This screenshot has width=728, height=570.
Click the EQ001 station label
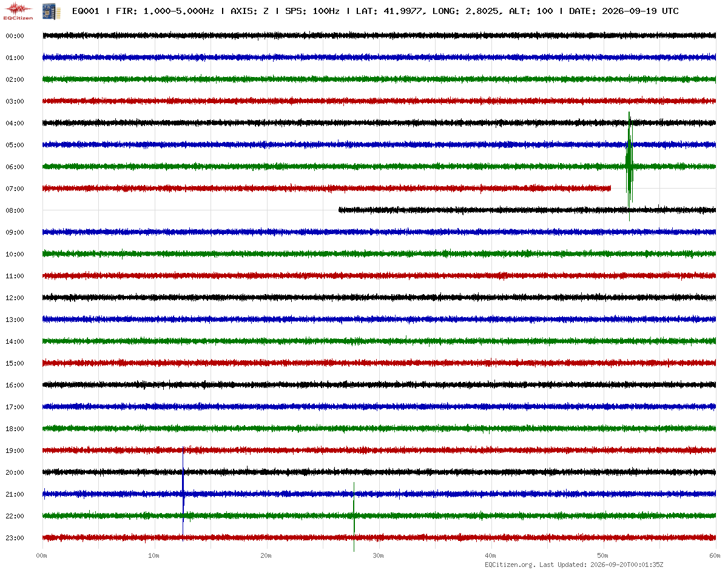(86, 11)
